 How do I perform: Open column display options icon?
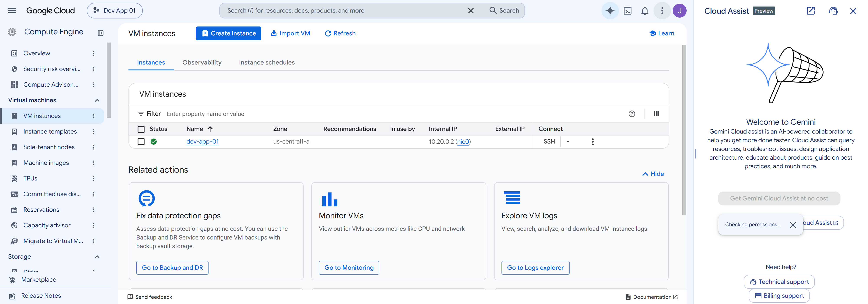point(656,114)
